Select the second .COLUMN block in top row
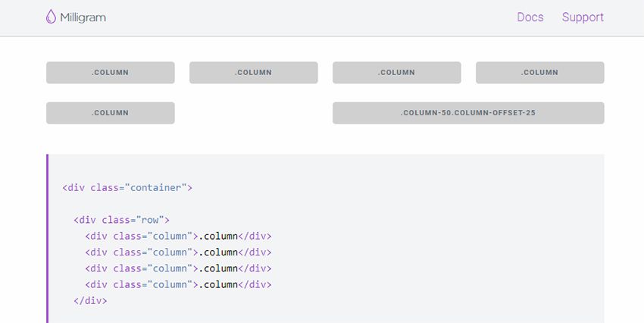644x323 pixels. pos(253,73)
